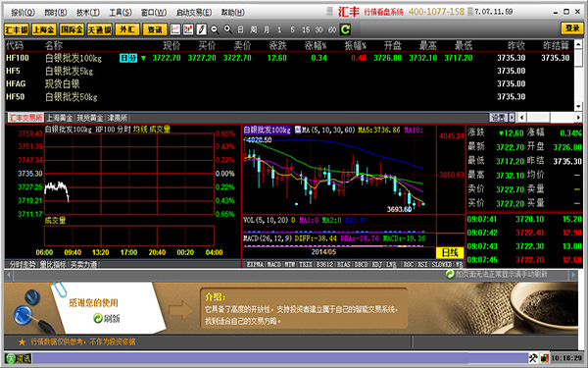588x368 pixels.
Task: Select the RSI indicator tab
Action: [422, 264]
